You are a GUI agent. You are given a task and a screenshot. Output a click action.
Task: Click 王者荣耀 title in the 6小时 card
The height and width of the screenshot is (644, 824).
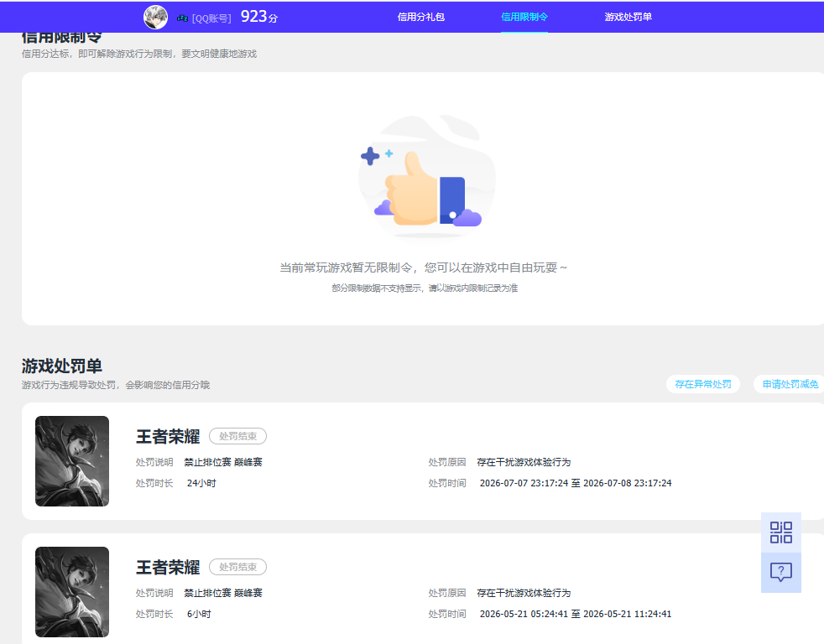point(168,568)
